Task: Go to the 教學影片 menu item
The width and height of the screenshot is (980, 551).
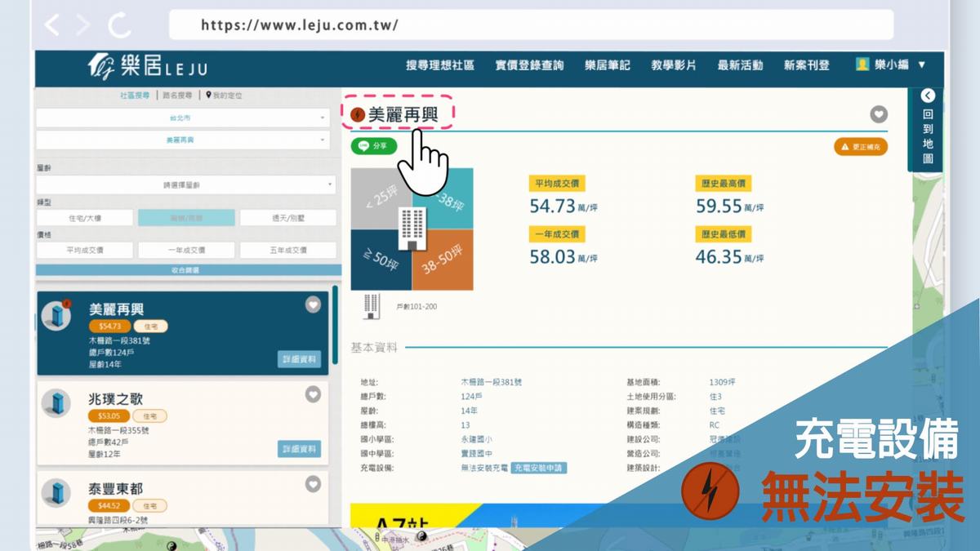Action: (x=674, y=65)
